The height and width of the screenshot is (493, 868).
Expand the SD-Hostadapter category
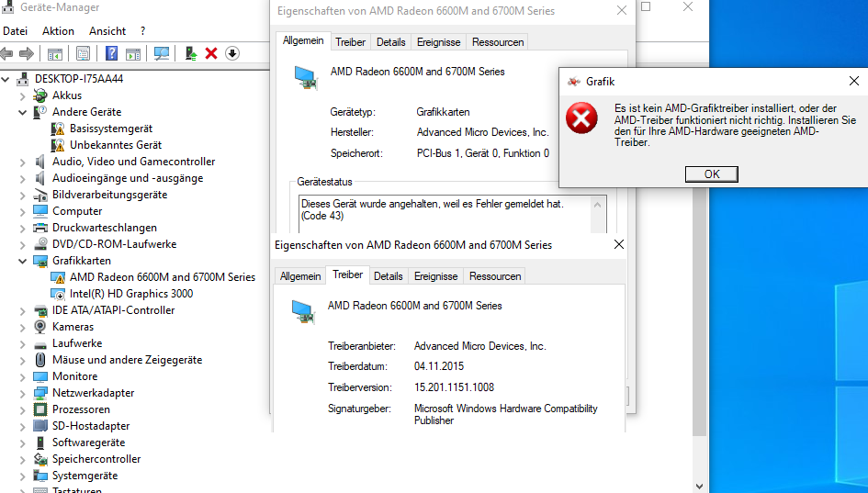(23, 427)
